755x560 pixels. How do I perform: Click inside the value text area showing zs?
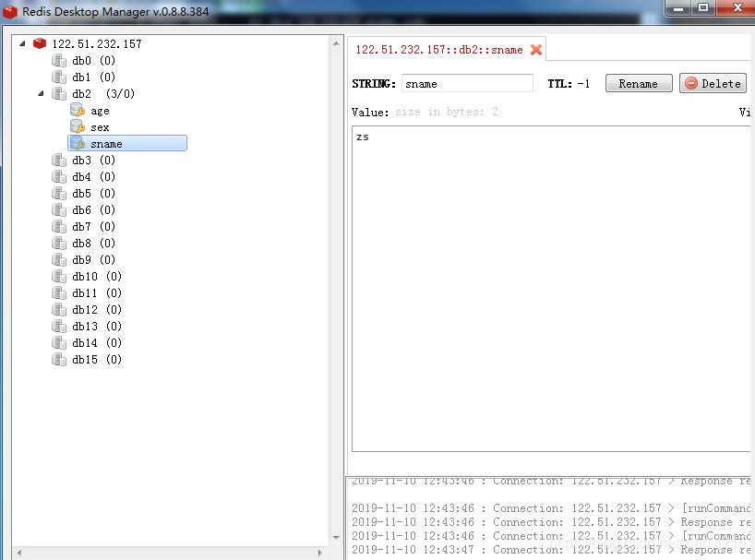point(551,289)
